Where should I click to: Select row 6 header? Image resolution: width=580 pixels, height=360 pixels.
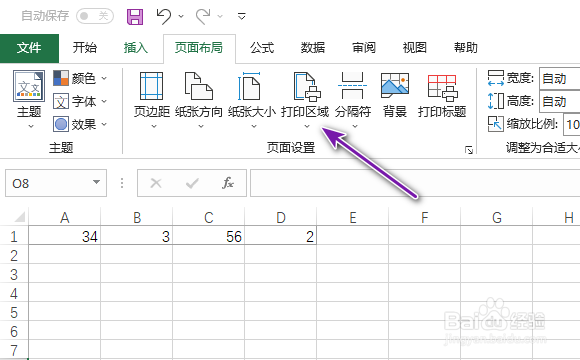tap(14, 331)
